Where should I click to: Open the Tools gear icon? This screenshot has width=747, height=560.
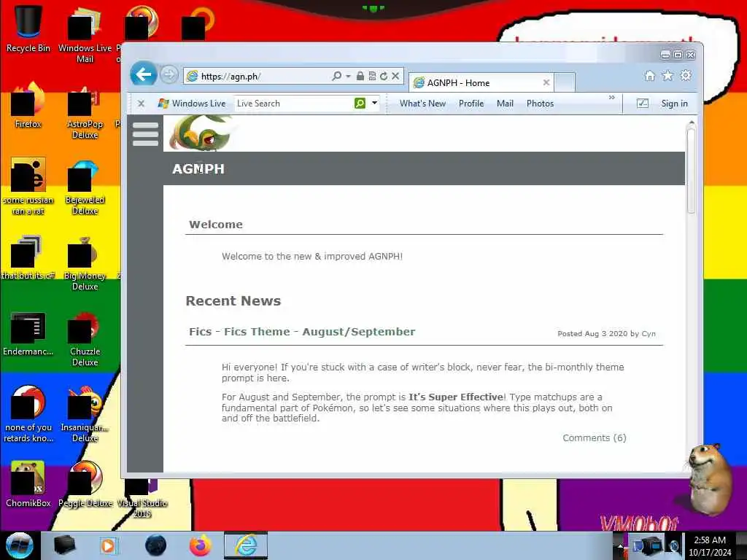coord(686,76)
